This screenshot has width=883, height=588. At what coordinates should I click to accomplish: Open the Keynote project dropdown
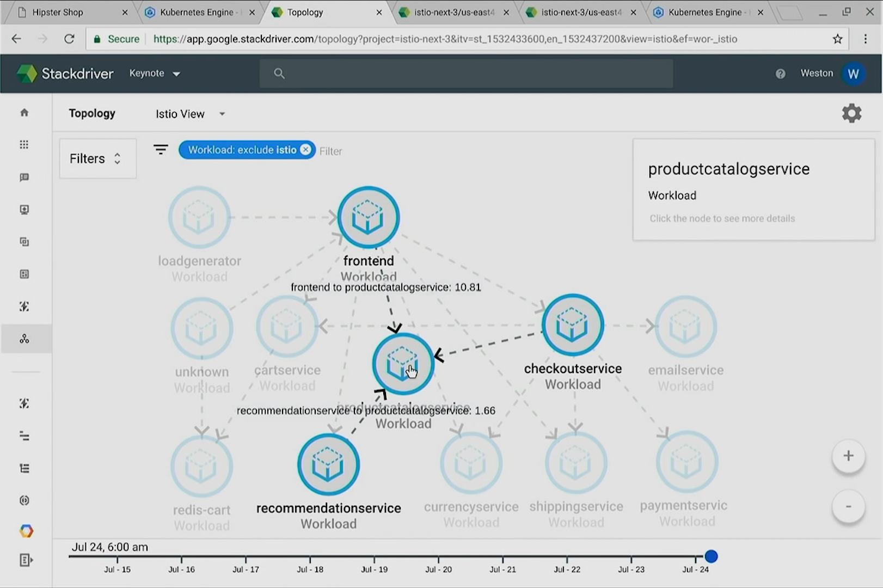point(155,73)
